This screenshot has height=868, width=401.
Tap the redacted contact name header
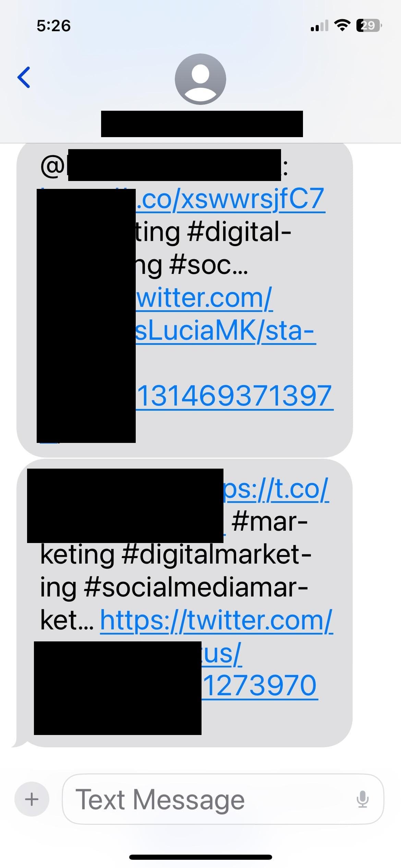pos(202,124)
